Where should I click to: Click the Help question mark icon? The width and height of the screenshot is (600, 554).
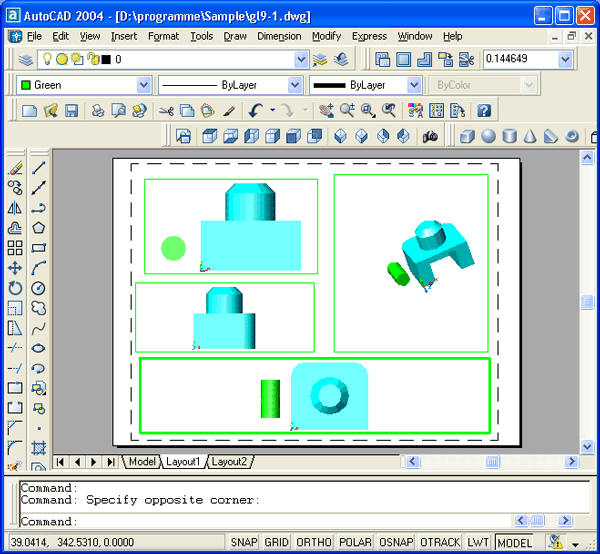[x=483, y=111]
